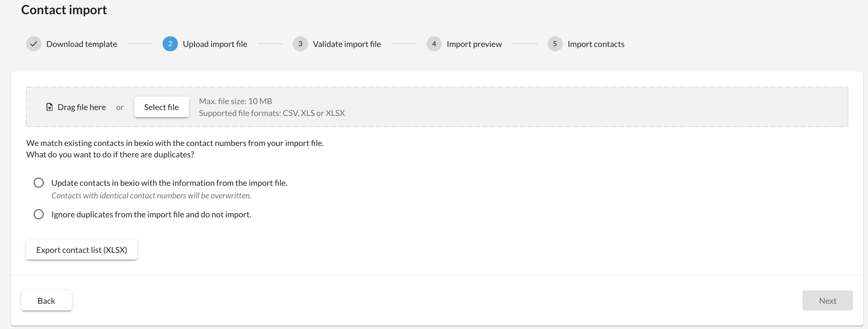Select the option to ignore duplicates
This screenshot has width=868, height=329.
(x=38, y=214)
